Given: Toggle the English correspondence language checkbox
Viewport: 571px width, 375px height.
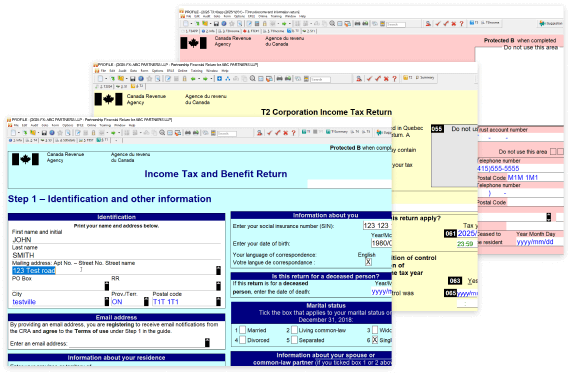Looking at the screenshot, I should pyautogui.click(x=368, y=262).
